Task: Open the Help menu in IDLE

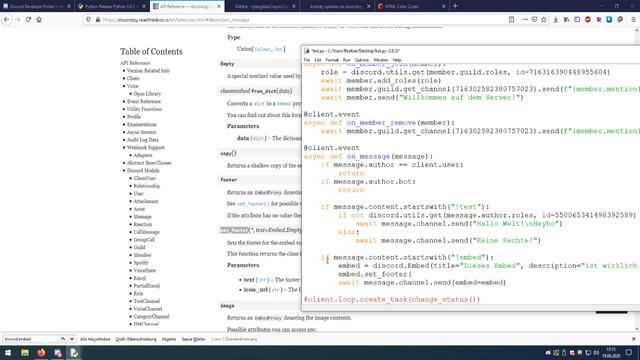Action: pyautogui.click(x=397, y=60)
